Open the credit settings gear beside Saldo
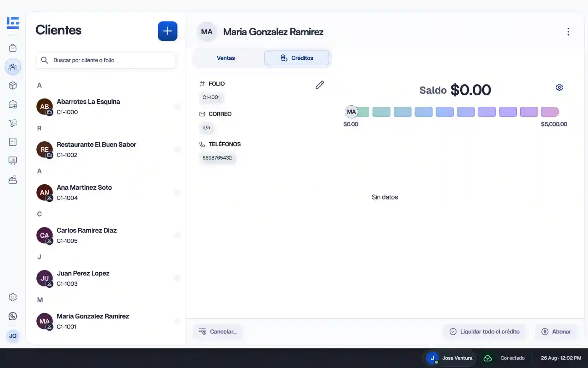The image size is (588, 368). pos(559,87)
